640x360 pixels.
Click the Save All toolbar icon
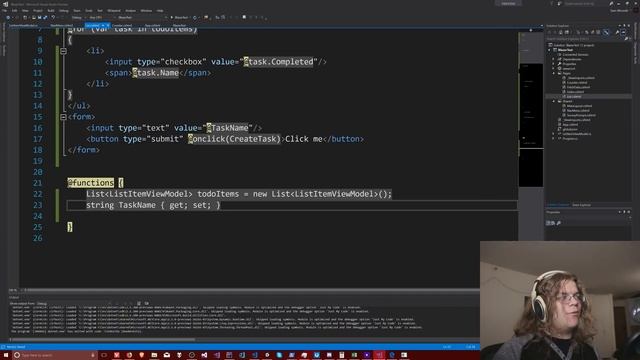[45, 18]
